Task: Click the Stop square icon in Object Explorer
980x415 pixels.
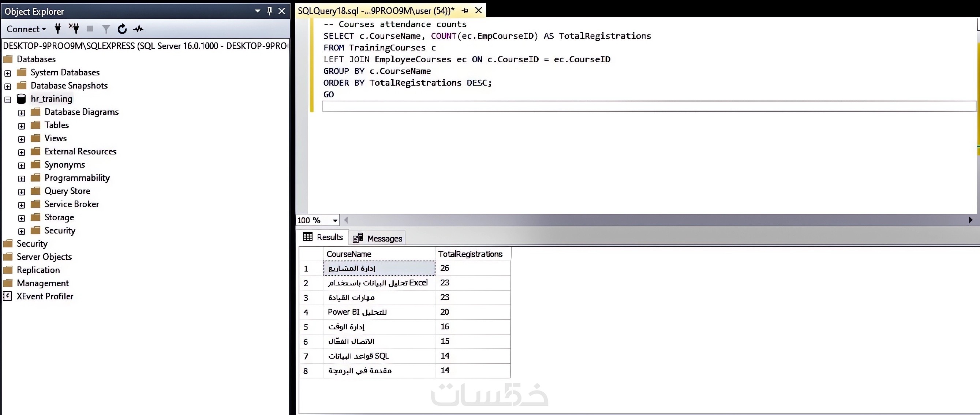Action: (90, 29)
